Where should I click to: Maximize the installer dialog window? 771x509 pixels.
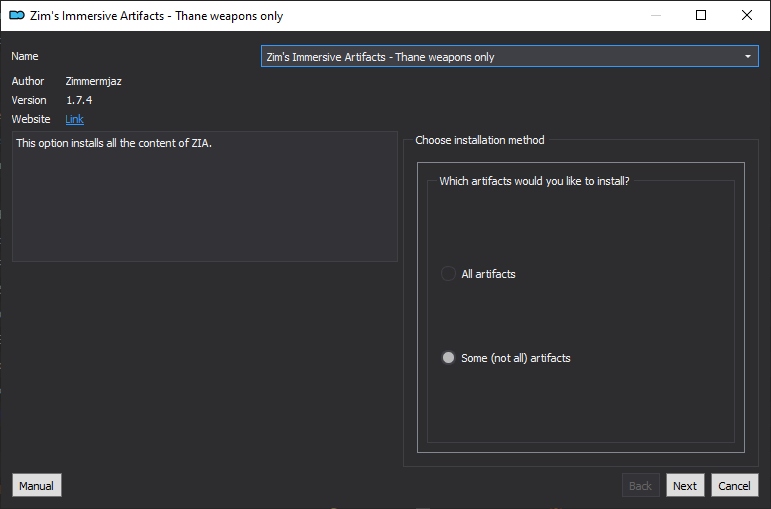[701, 15]
